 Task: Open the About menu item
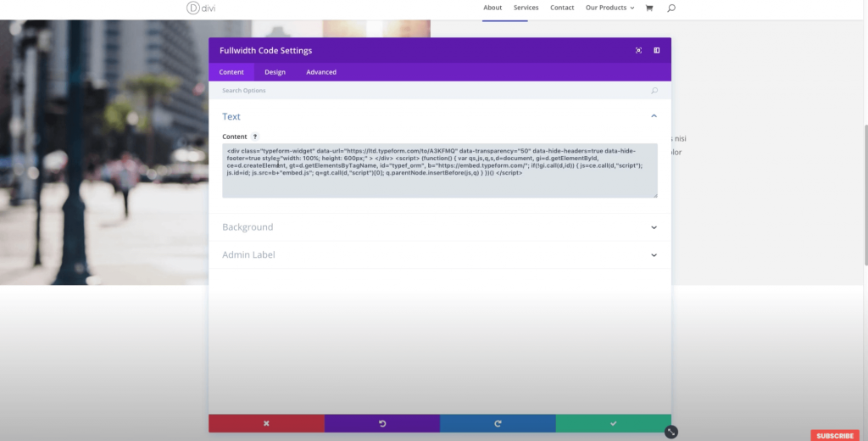pyautogui.click(x=492, y=8)
